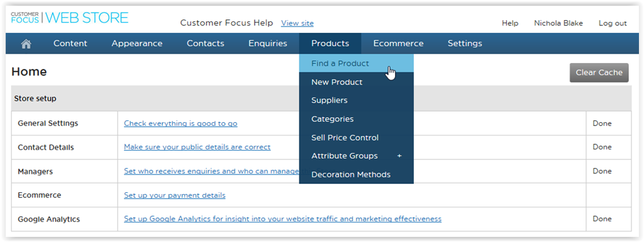Click the 'Home' page heading
The width and height of the screenshot is (644, 242).
tap(29, 72)
